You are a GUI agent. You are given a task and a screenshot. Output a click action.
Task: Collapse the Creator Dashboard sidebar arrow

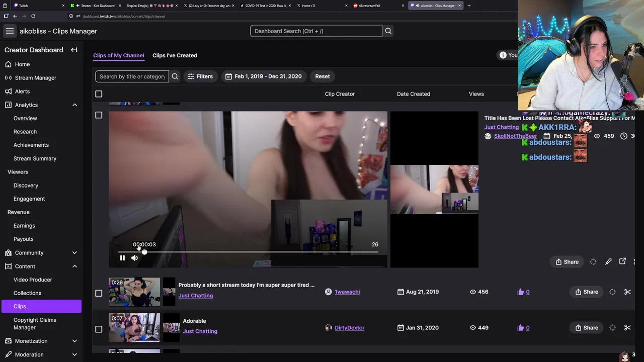(x=74, y=50)
